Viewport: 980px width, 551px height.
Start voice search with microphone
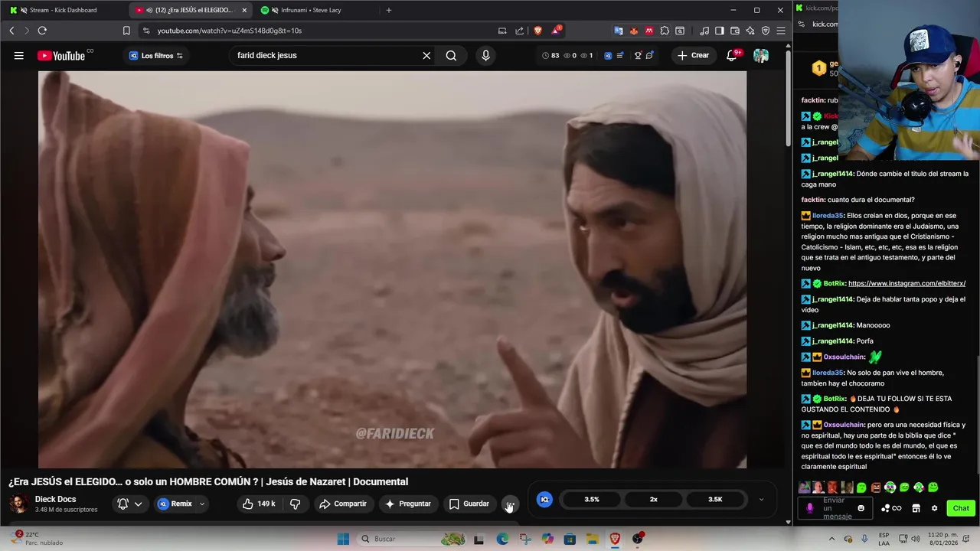485,55
